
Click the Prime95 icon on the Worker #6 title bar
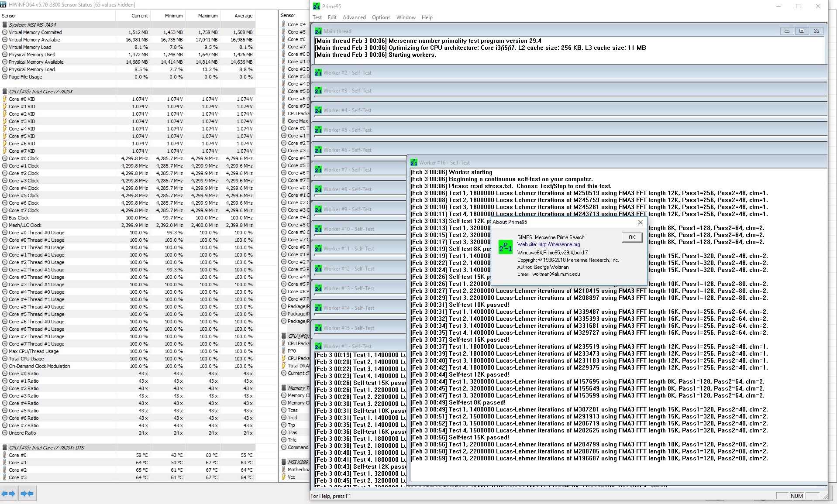coord(318,150)
